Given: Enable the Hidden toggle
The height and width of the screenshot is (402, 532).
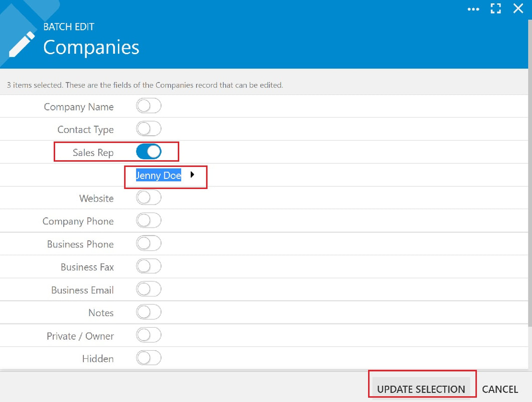Looking at the screenshot, I should (149, 358).
